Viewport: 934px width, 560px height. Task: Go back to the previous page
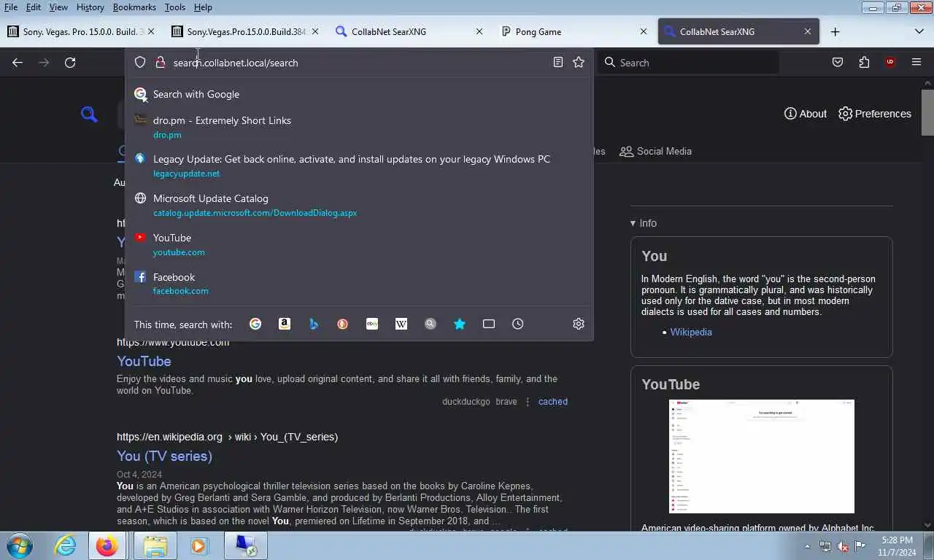click(18, 63)
